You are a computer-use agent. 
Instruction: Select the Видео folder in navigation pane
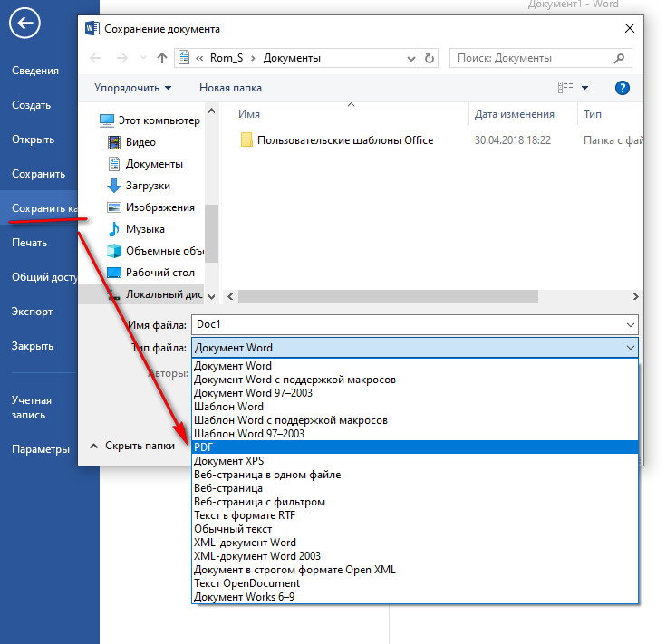click(x=140, y=142)
